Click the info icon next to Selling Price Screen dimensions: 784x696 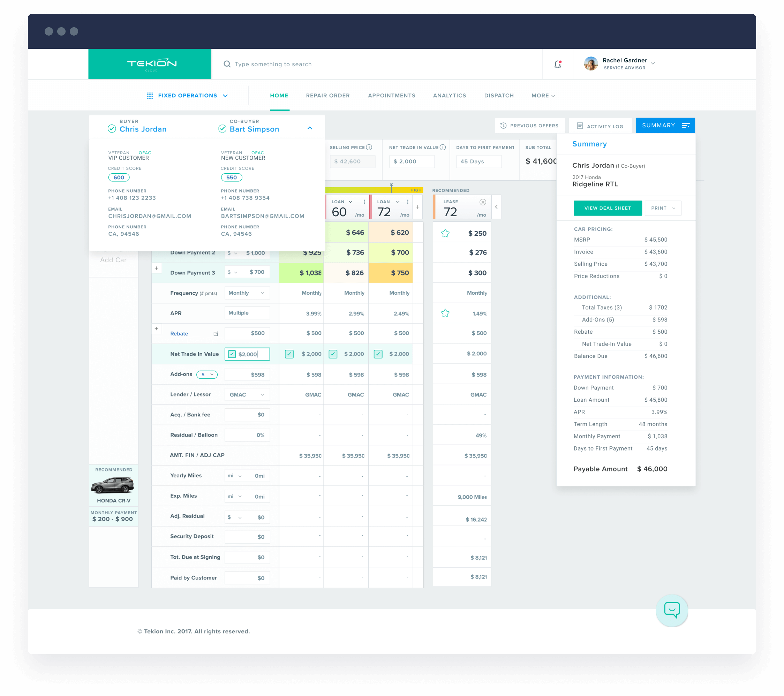369,147
